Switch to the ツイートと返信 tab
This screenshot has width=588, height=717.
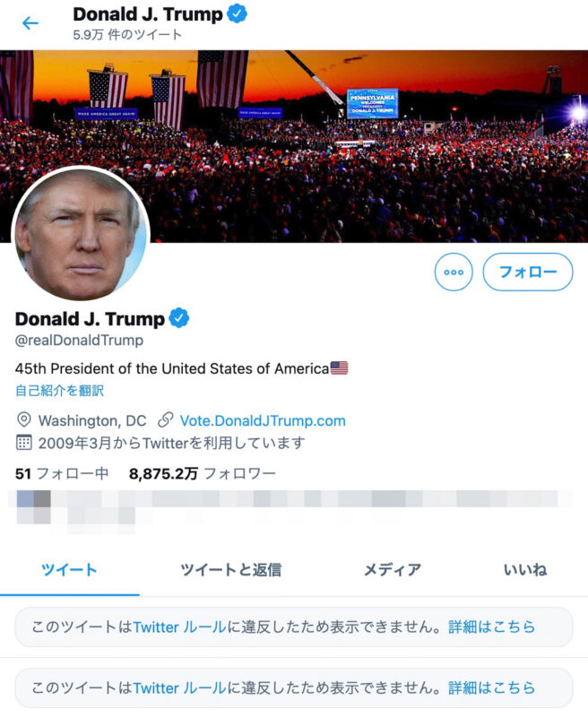pos(231,570)
